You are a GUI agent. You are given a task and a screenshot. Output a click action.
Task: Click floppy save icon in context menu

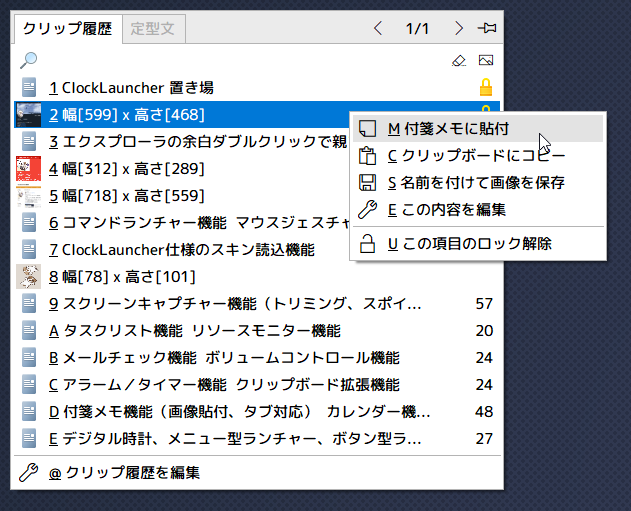(x=367, y=183)
